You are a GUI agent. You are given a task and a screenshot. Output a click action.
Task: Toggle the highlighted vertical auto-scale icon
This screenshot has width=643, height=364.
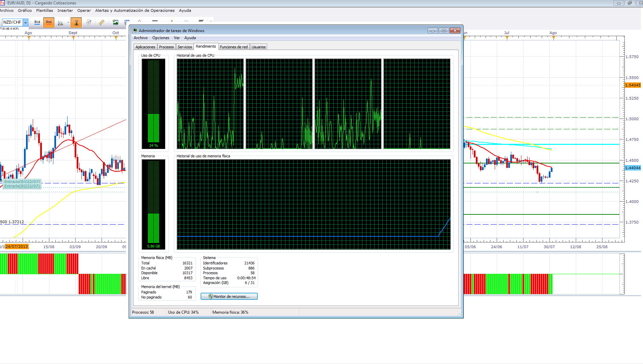click(76, 23)
